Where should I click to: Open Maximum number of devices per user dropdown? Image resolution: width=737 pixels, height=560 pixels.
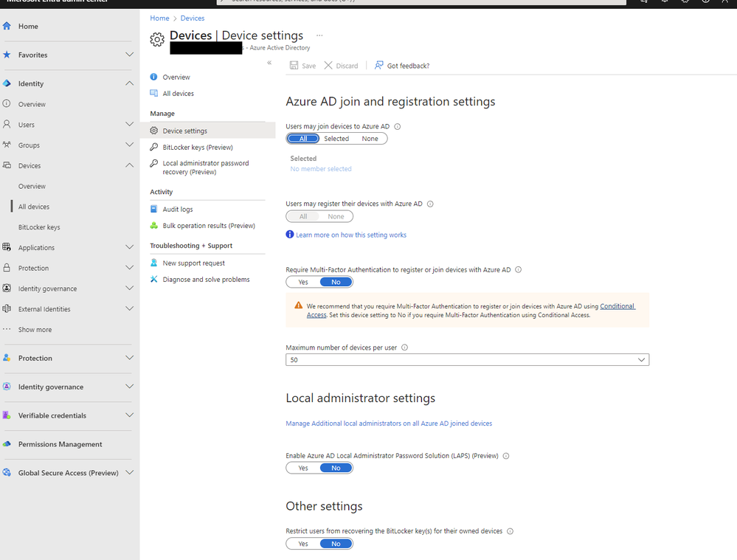pos(467,360)
